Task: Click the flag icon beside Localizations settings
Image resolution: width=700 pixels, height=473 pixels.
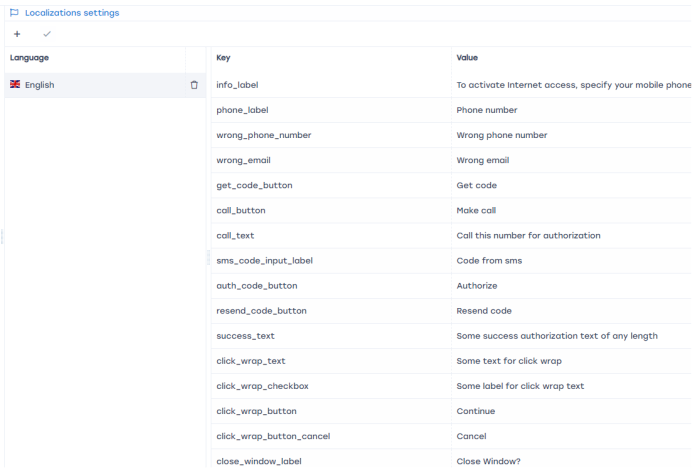Action: coord(14,13)
